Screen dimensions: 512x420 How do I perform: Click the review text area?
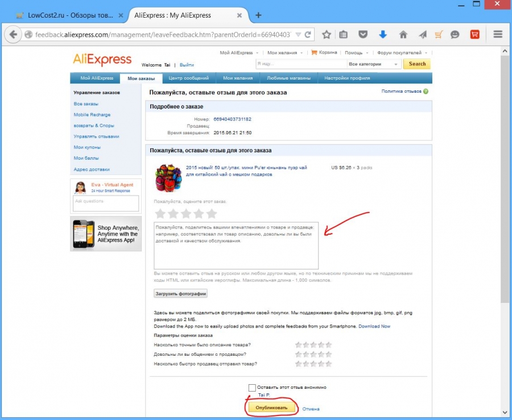coord(236,246)
